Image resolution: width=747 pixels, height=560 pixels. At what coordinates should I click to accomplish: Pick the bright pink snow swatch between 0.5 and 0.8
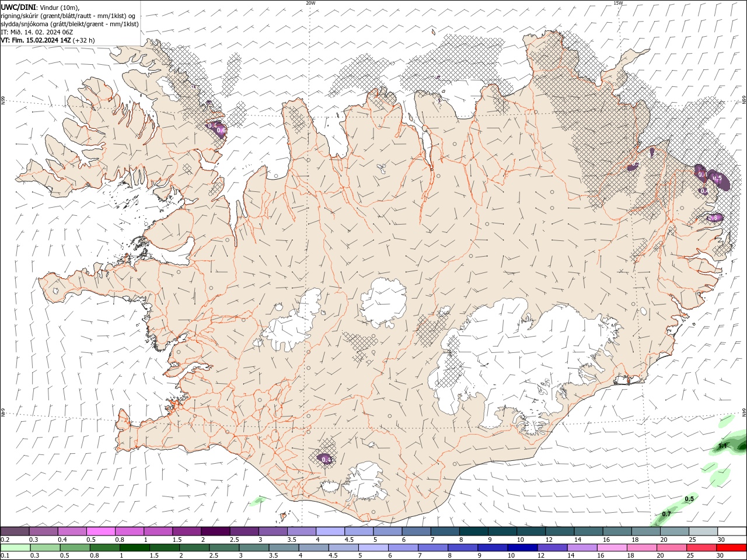[x=102, y=531]
